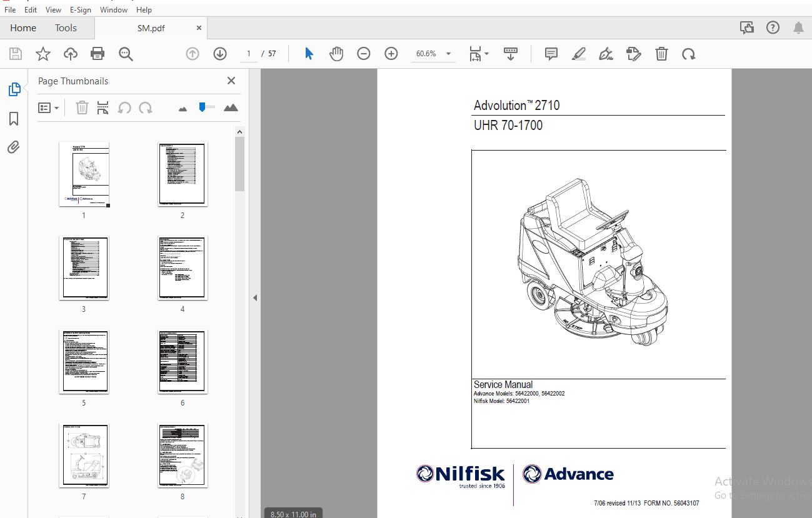Open Page Thumbnails sidebar icon
The width and height of the screenshot is (812, 518).
pyautogui.click(x=14, y=89)
